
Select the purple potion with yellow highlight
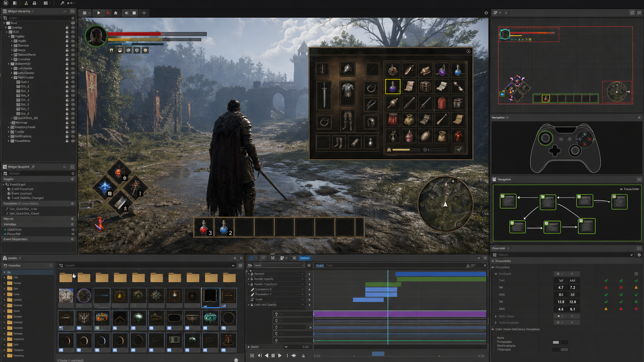[393, 86]
